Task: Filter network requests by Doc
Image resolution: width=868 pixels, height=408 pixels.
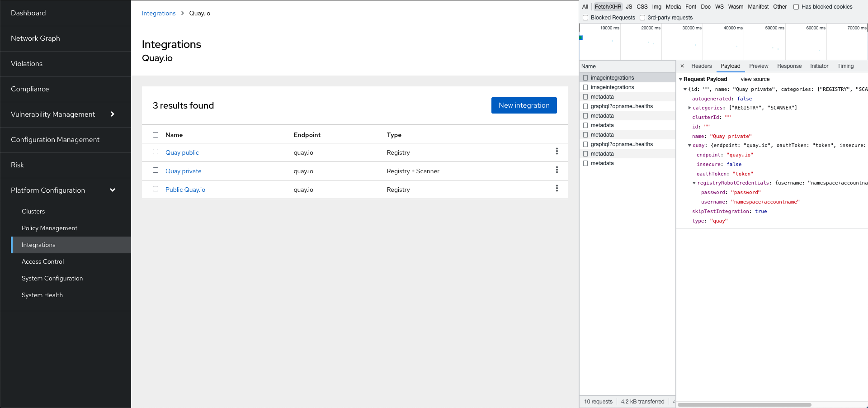Action: (x=706, y=7)
